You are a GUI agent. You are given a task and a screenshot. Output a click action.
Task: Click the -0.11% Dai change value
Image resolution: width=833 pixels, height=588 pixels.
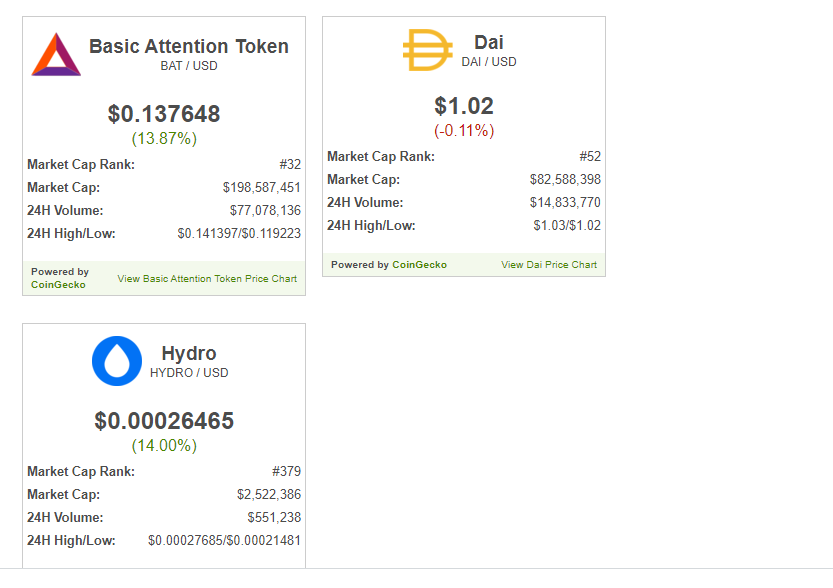tap(464, 131)
